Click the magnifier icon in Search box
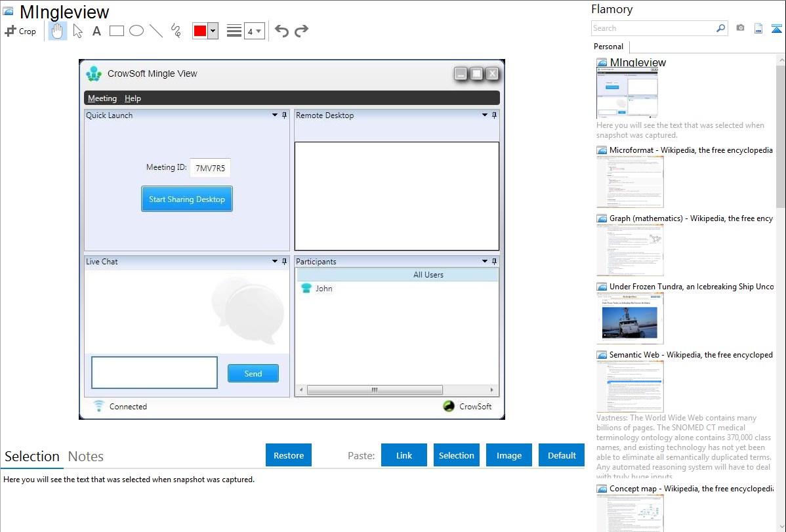The height and width of the screenshot is (532, 786). tap(720, 28)
